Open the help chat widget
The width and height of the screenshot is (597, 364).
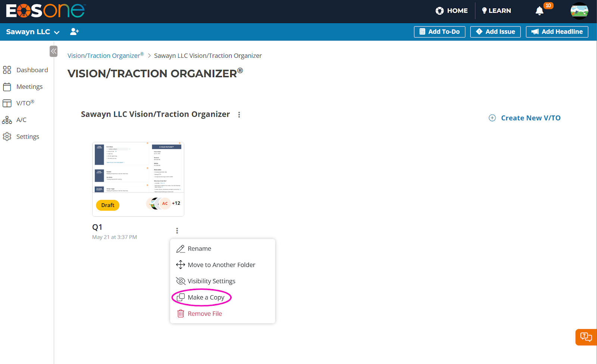[586, 337]
